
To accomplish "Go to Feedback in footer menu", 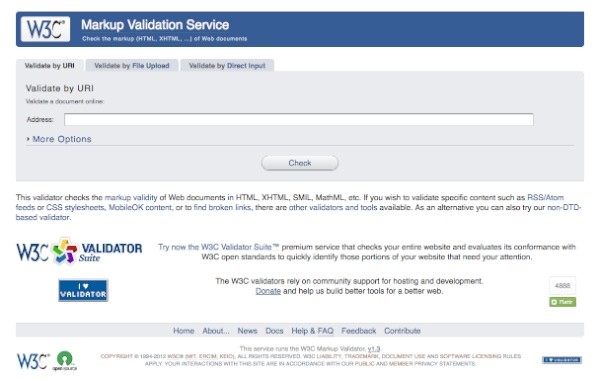I will click(359, 331).
